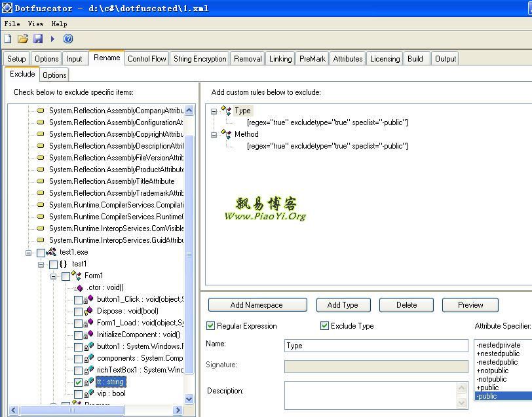Click the richTextBox1 field icon
Image resolution: width=532 pixels, height=417 pixels.
(x=88, y=370)
